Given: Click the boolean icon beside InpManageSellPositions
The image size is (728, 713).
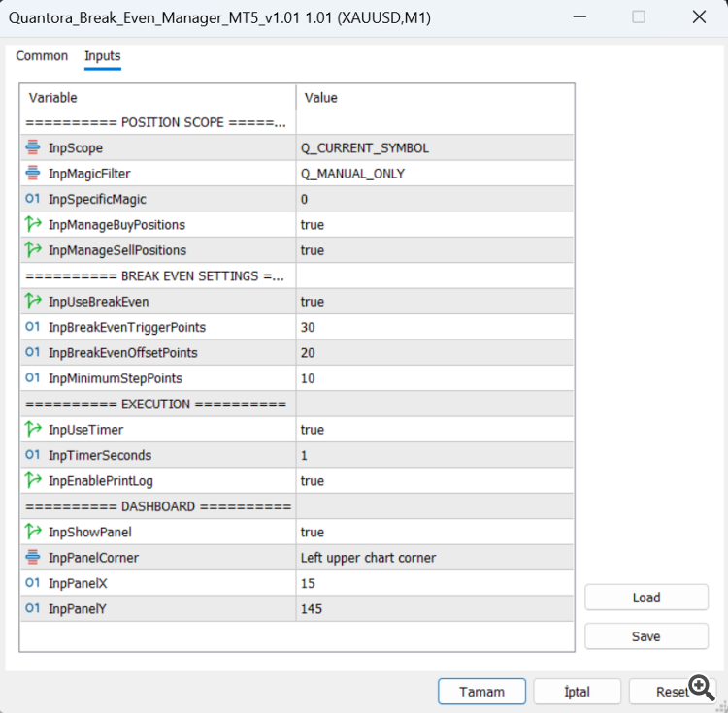Looking at the screenshot, I should 33,249.
